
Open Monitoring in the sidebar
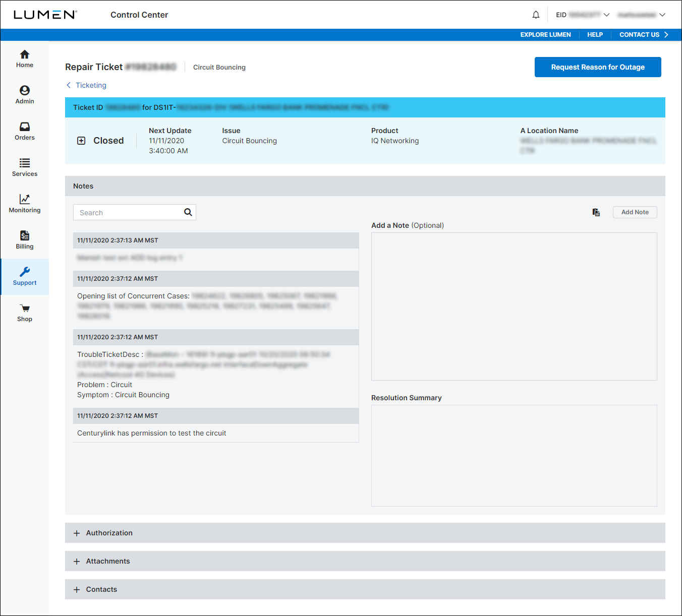(24, 204)
